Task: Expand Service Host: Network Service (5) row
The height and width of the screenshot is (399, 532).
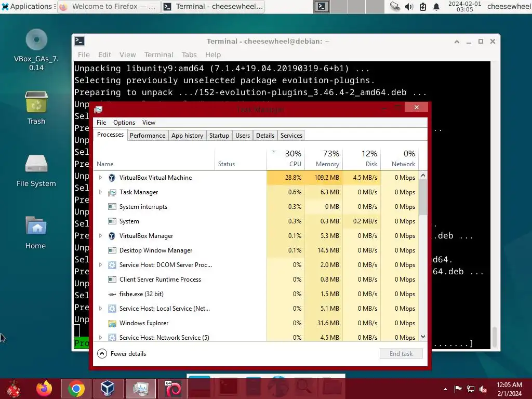Action: click(100, 338)
